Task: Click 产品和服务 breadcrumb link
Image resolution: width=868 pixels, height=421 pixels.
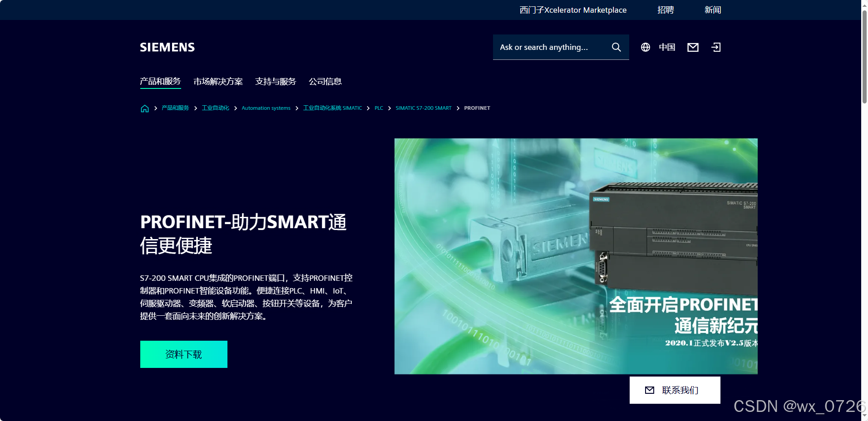Action: pos(175,108)
